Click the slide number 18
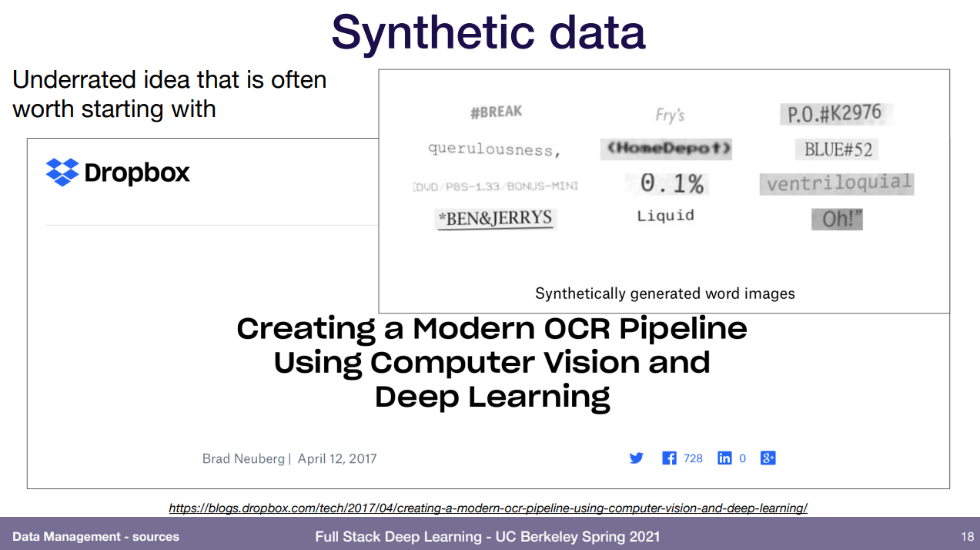Viewport: 980px width, 550px height. point(968,536)
